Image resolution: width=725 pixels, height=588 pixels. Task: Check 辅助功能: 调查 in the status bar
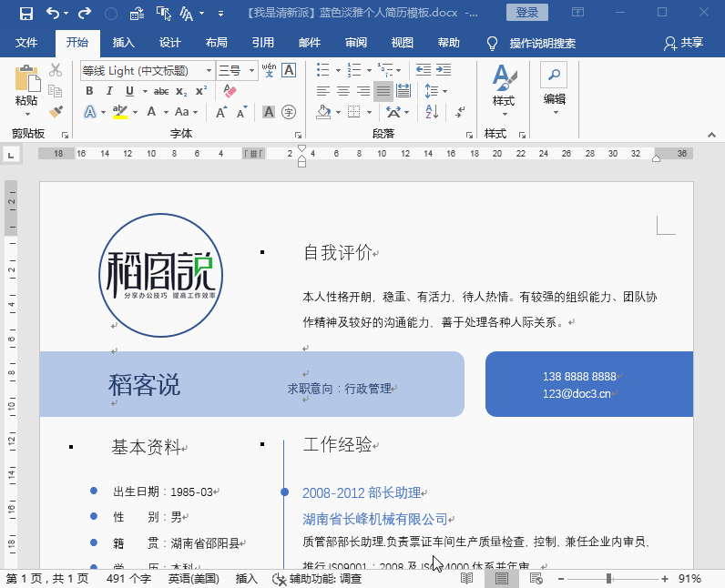click(317, 578)
